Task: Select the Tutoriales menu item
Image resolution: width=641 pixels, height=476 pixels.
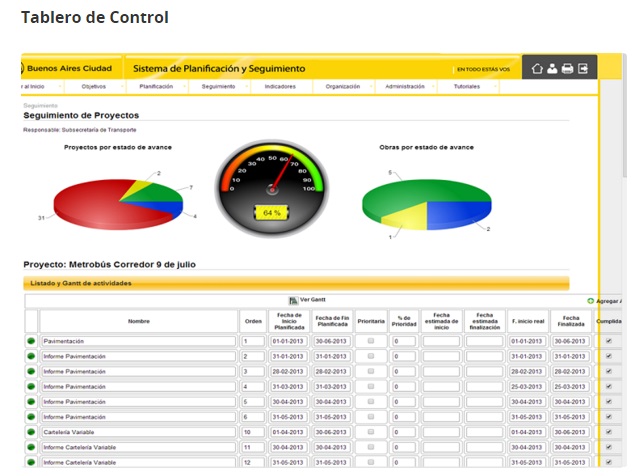Action: point(467,87)
